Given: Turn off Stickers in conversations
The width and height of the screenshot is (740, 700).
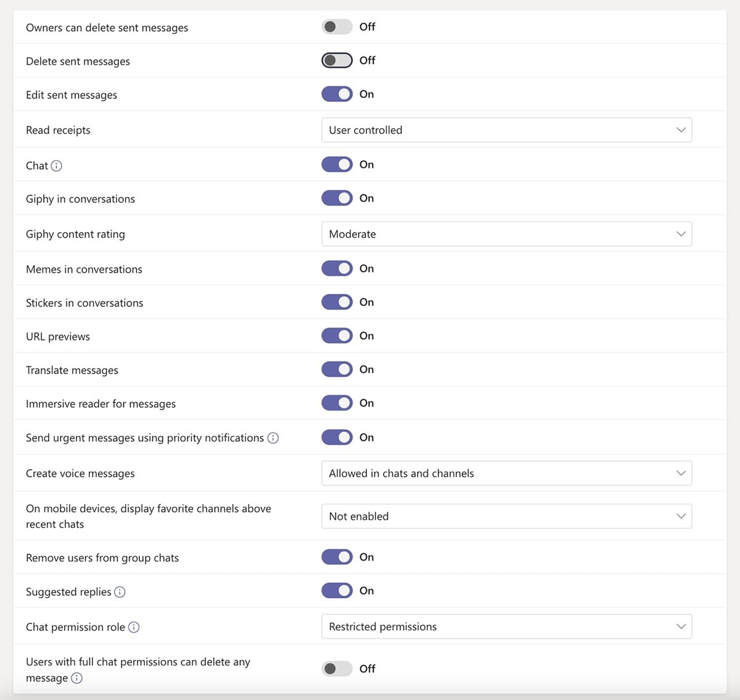Looking at the screenshot, I should point(336,302).
